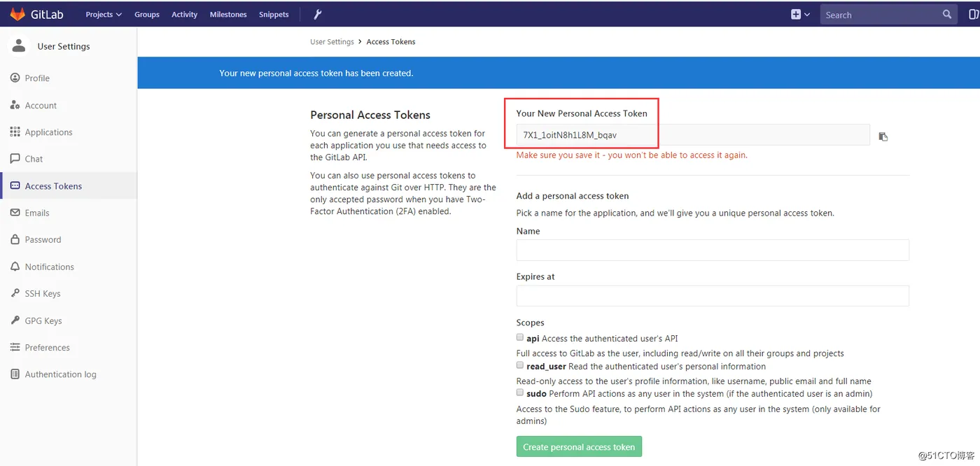Select Access Tokens in sidebar
980x466 pixels.
click(69, 185)
